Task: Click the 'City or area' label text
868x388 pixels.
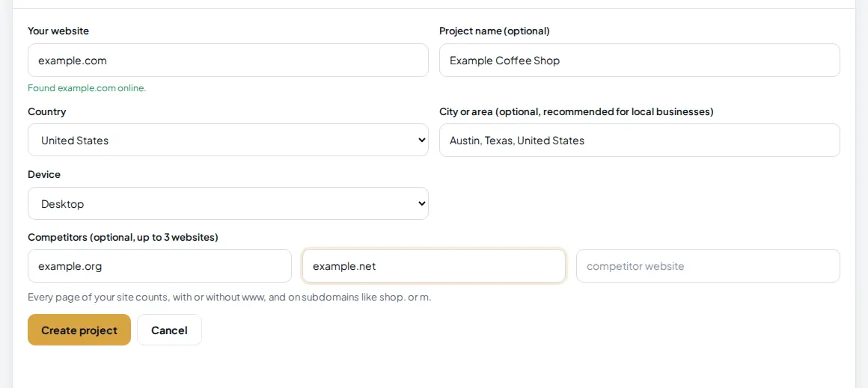Action: 576,111
